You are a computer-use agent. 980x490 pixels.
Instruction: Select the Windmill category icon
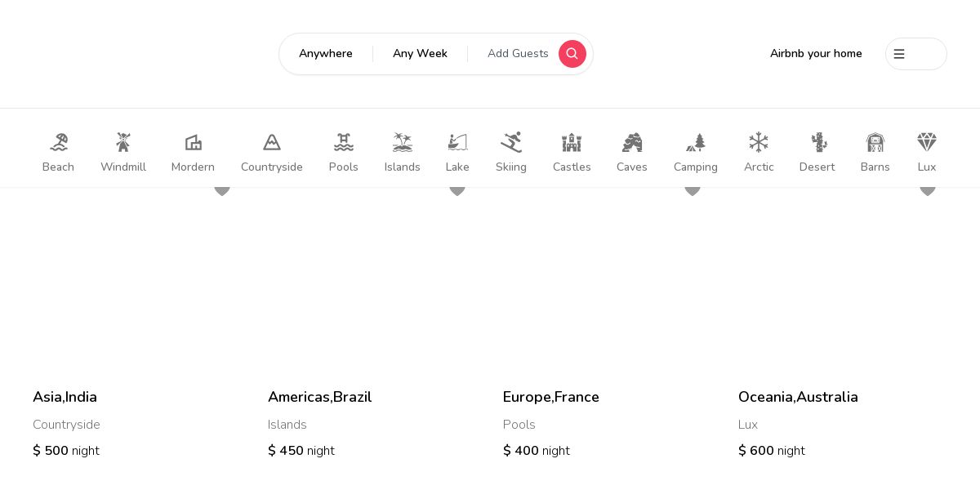pos(123,143)
